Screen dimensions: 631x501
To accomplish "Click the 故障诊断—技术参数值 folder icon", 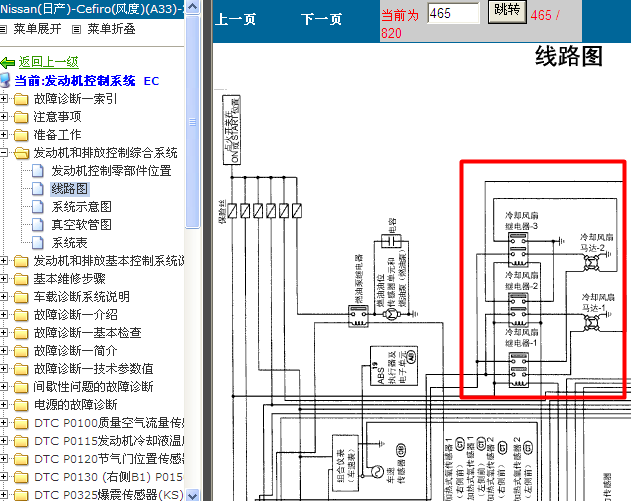I will click(x=21, y=369).
